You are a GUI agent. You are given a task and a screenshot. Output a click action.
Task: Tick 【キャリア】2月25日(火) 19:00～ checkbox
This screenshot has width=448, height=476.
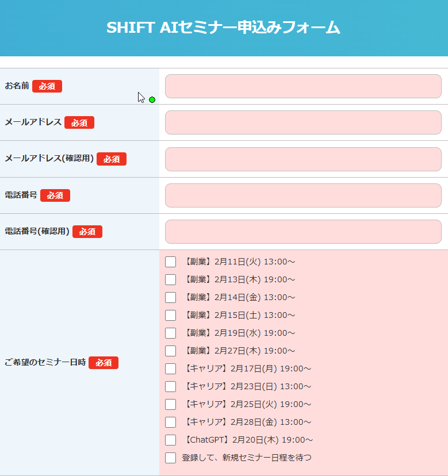tap(170, 404)
